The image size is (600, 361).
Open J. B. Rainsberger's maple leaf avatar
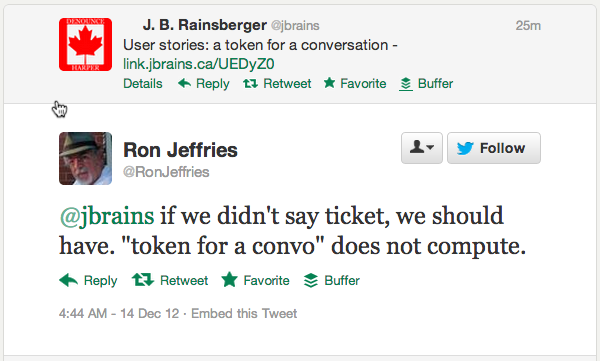pos(85,44)
